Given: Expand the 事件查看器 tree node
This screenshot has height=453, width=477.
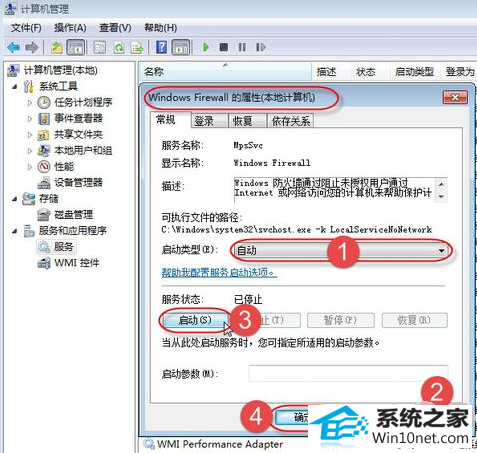Looking at the screenshot, I should coord(30,119).
